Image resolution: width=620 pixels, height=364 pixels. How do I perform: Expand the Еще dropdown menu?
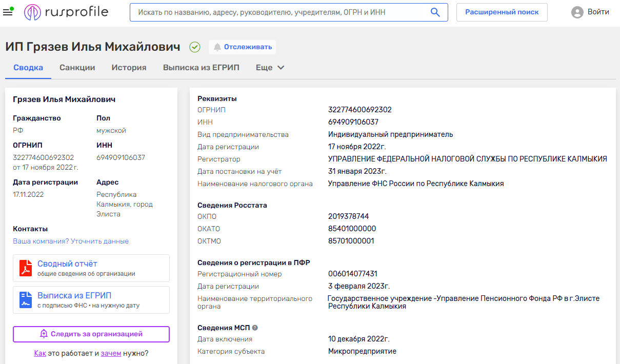270,68
